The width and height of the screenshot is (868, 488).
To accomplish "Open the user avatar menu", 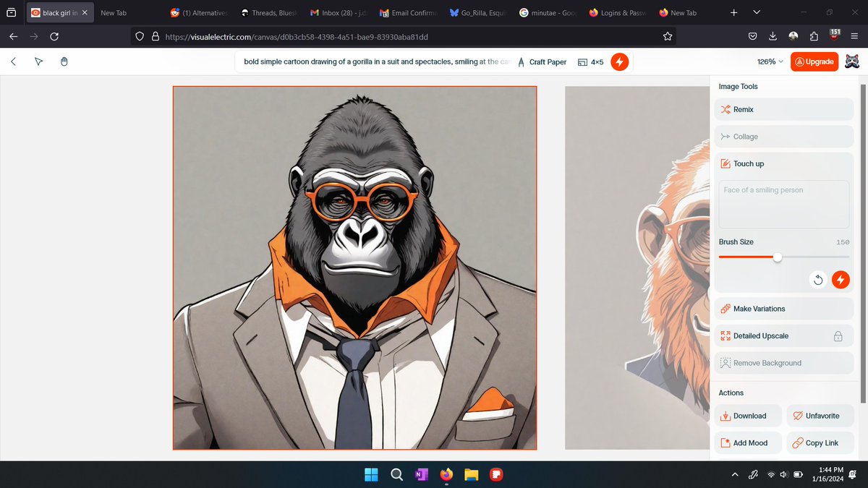I will [852, 62].
